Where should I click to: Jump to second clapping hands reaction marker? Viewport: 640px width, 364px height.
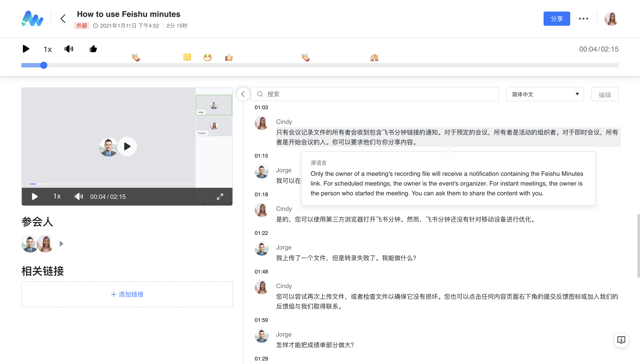pyautogui.click(x=305, y=57)
